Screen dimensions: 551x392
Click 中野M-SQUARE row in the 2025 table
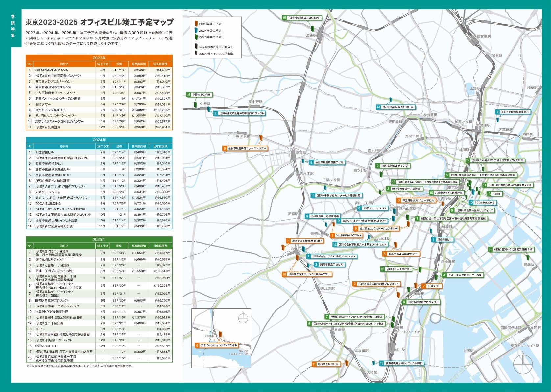(x=99, y=346)
